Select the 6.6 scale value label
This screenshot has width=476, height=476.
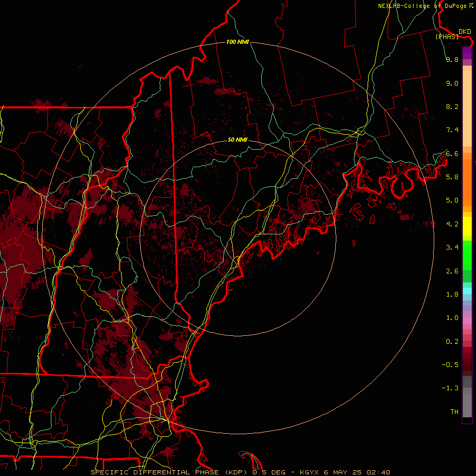[452, 153]
